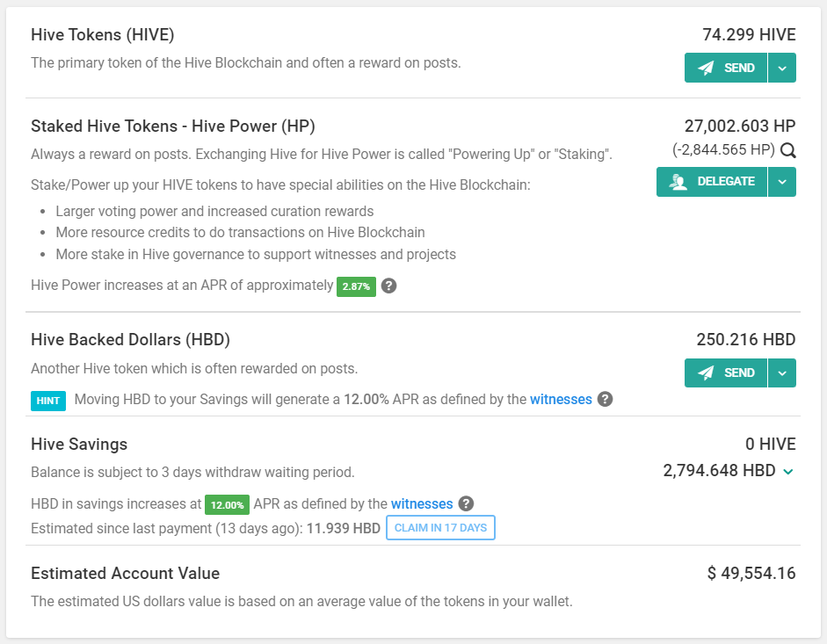Click the Hive Savings heading

(x=79, y=444)
